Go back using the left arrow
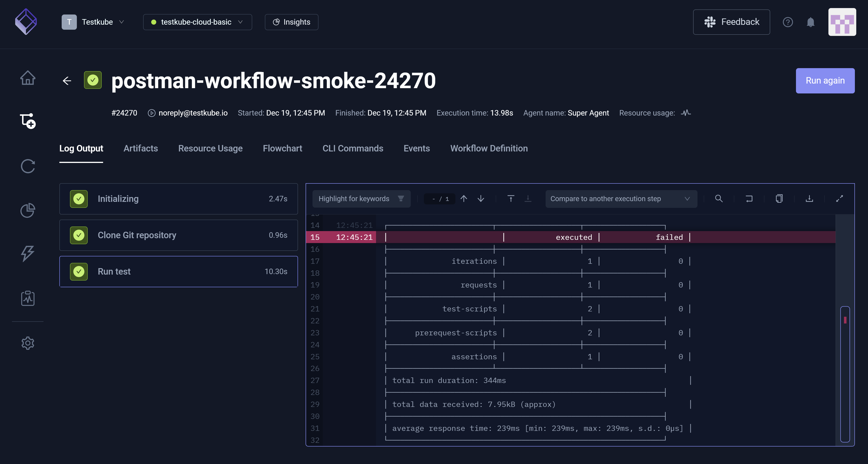868x464 pixels. point(67,81)
